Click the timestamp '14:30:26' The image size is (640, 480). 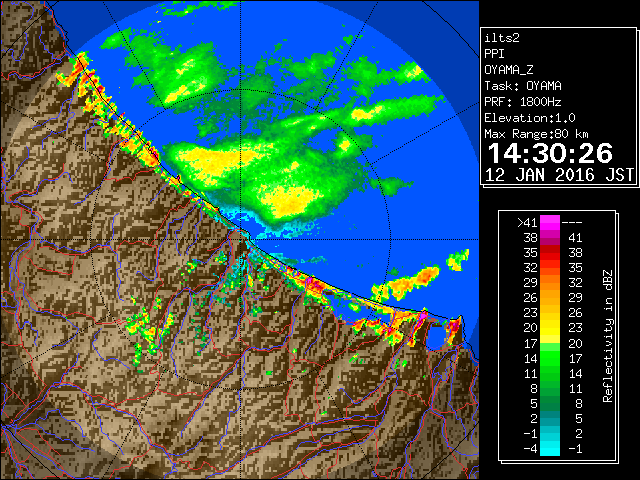(550, 153)
